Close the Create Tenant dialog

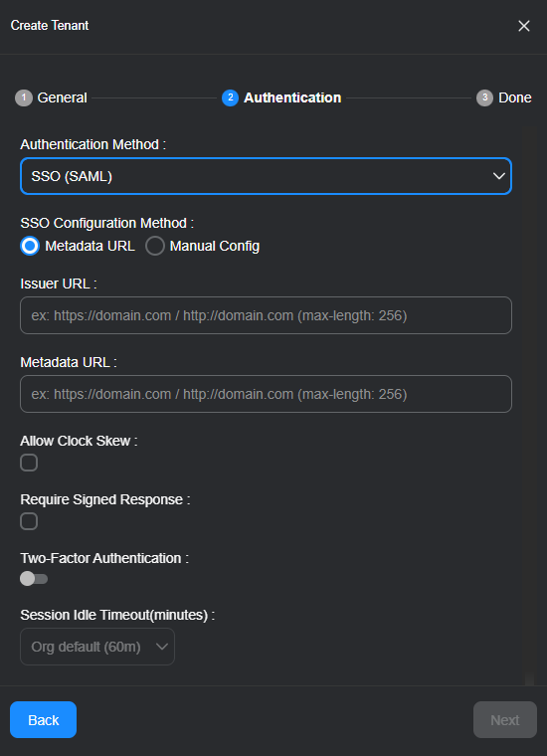pyautogui.click(x=524, y=26)
